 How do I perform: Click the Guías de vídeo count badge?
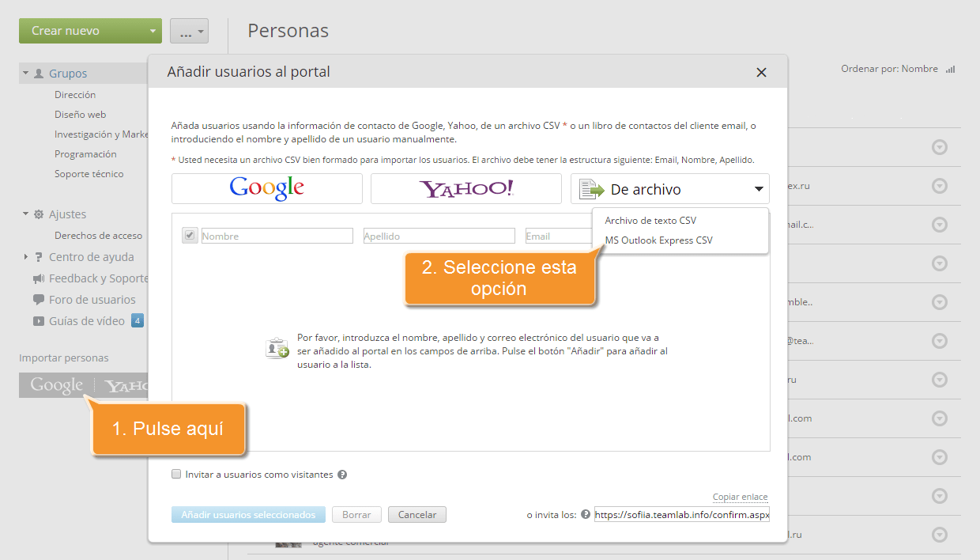point(138,320)
